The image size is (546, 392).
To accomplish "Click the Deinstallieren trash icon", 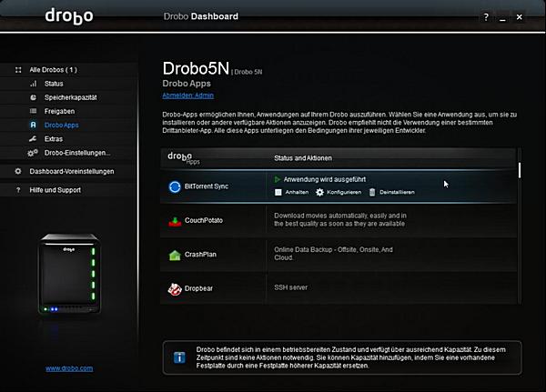I will coord(372,192).
